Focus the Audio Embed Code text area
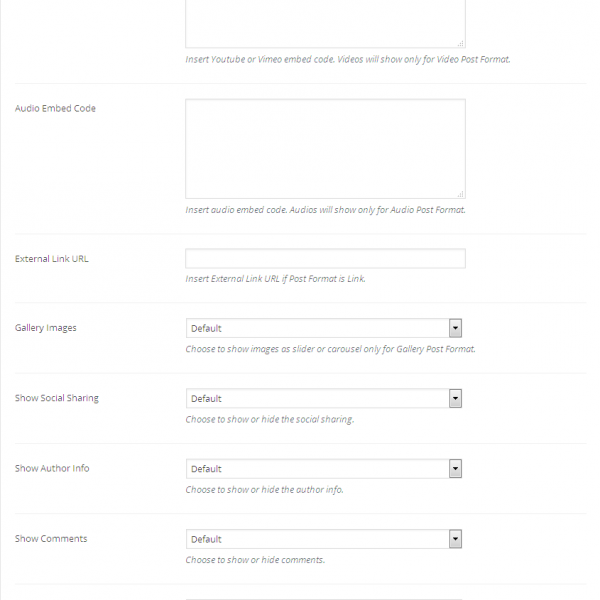Image resolution: width=600 pixels, height=600 pixels. coord(325,148)
